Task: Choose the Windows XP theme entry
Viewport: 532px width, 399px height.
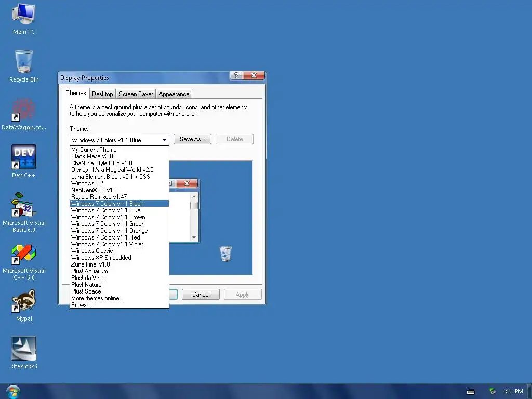Action: coord(119,183)
